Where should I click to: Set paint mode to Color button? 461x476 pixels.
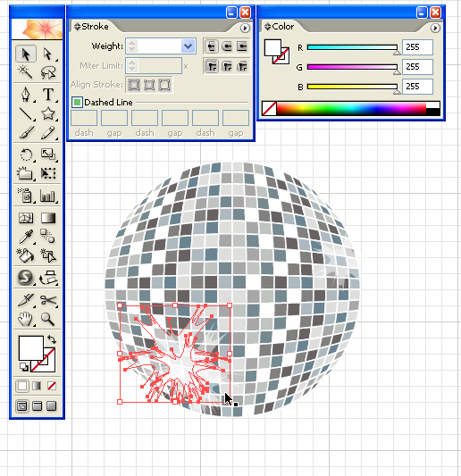[x=22, y=386]
